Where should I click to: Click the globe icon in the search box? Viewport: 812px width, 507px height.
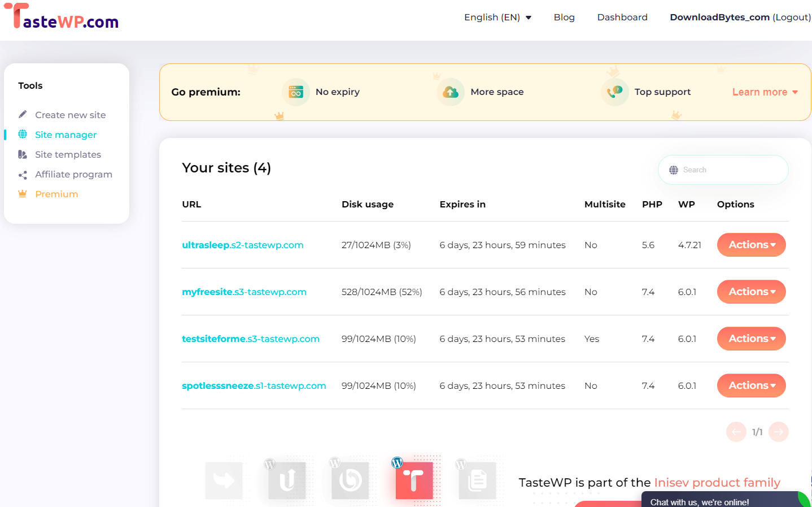click(x=674, y=170)
